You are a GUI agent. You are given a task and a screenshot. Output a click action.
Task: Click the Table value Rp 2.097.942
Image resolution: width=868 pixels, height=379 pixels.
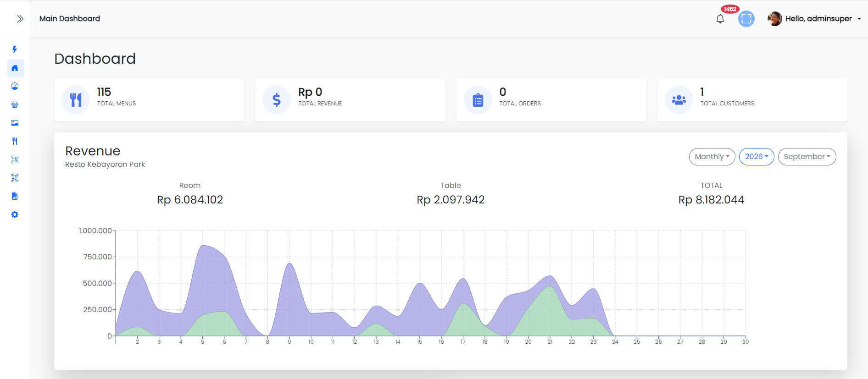pyautogui.click(x=451, y=200)
